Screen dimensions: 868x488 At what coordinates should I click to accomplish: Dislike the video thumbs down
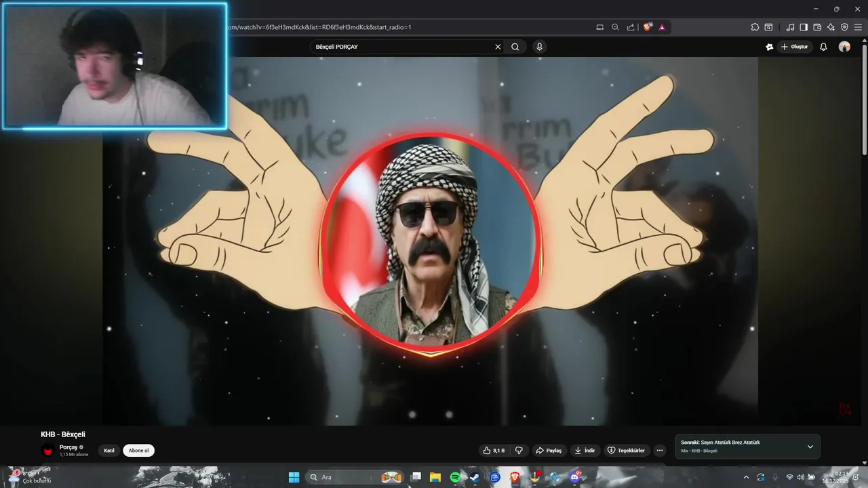pyautogui.click(x=519, y=451)
